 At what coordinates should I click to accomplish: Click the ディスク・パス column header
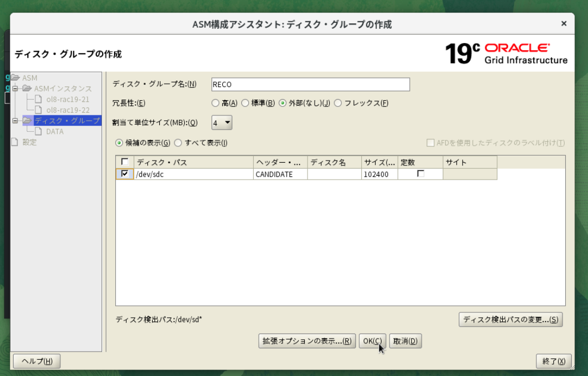[x=193, y=162]
